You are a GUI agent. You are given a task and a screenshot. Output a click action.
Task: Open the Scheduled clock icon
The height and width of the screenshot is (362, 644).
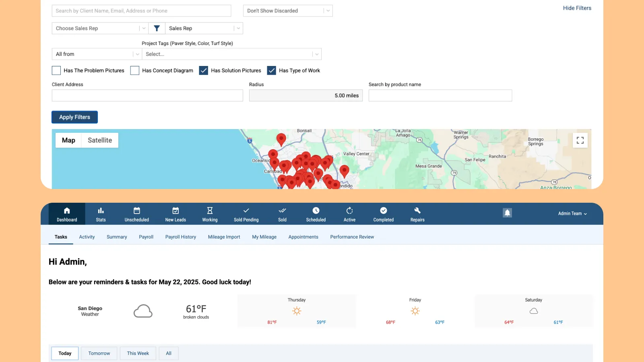(316, 211)
